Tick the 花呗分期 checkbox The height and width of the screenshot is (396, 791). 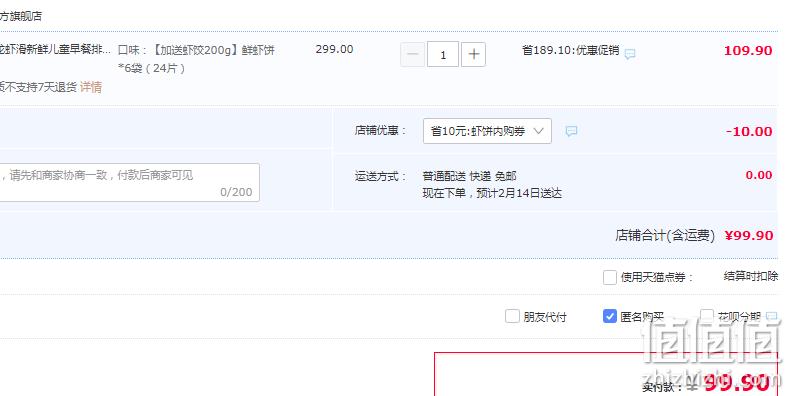click(707, 316)
